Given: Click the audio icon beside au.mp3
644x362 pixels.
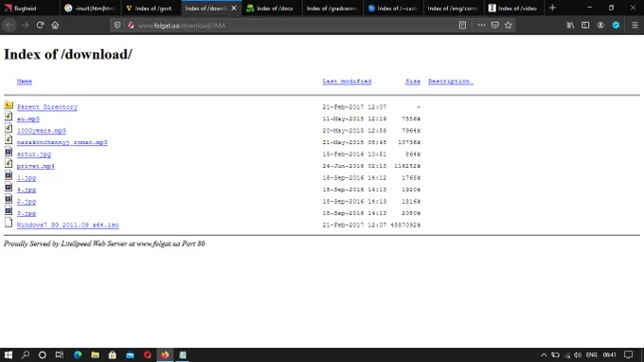Looking at the screenshot, I should [x=9, y=116].
